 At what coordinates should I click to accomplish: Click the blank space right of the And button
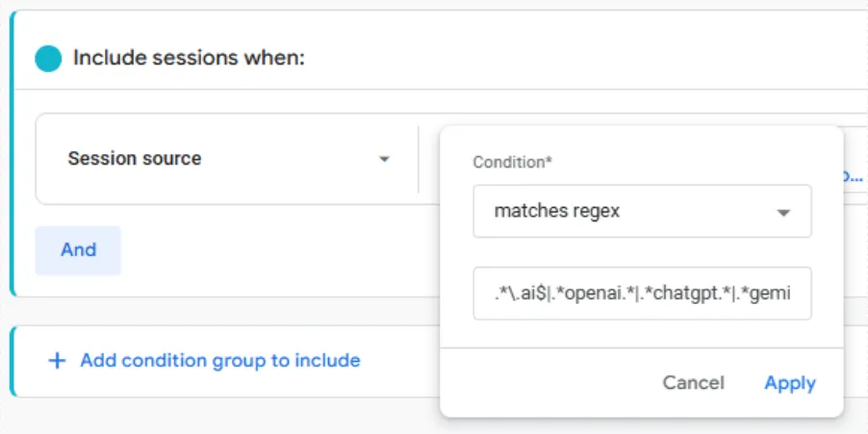coord(269,250)
